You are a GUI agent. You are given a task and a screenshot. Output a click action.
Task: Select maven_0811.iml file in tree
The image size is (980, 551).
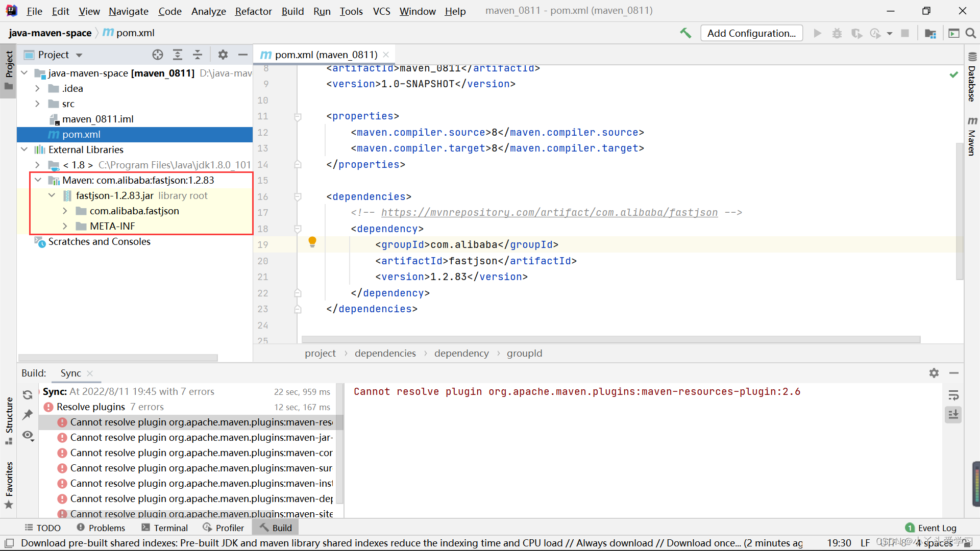point(135,119)
